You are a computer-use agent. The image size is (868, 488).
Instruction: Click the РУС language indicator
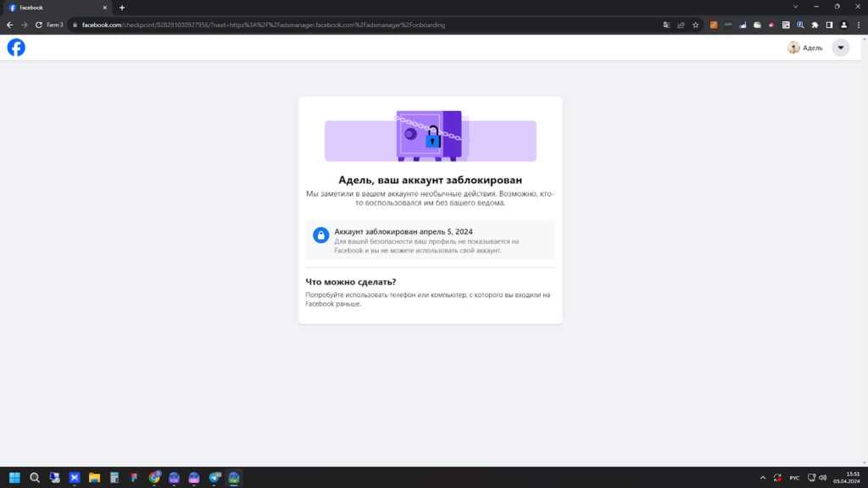(794, 478)
